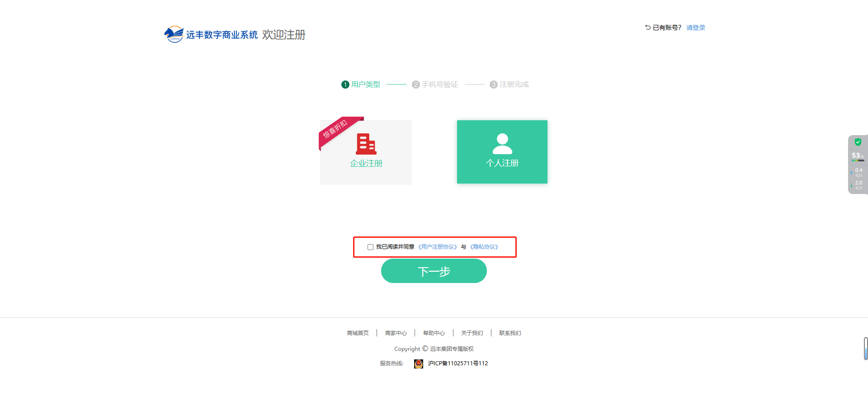Go to 商城首页 in the footer
The image size is (868, 420).
[x=358, y=333]
